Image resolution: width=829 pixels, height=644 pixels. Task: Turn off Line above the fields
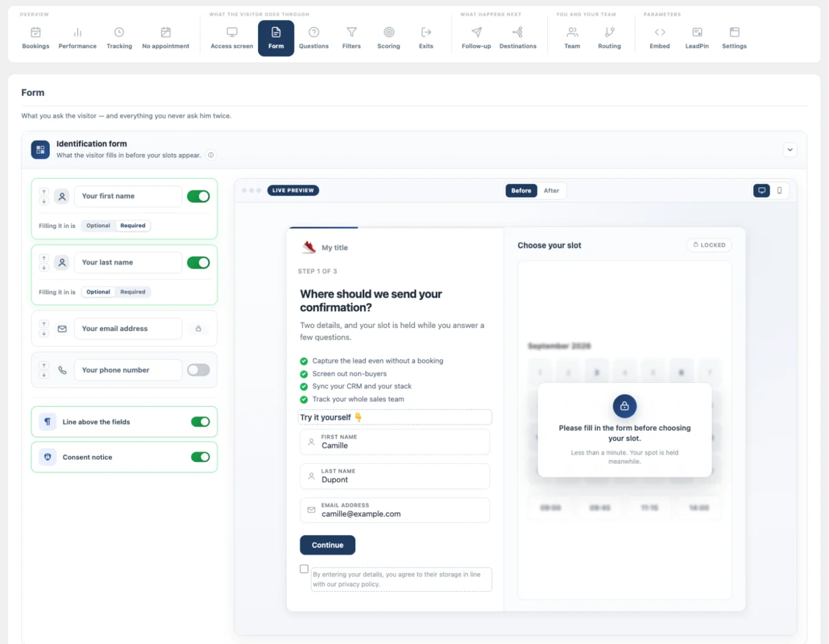point(200,422)
